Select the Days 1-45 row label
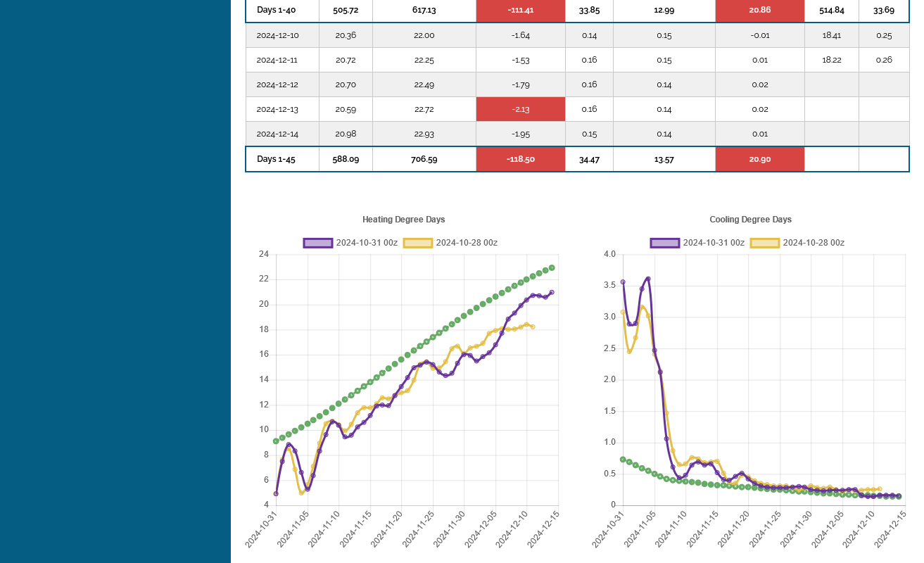 click(276, 159)
